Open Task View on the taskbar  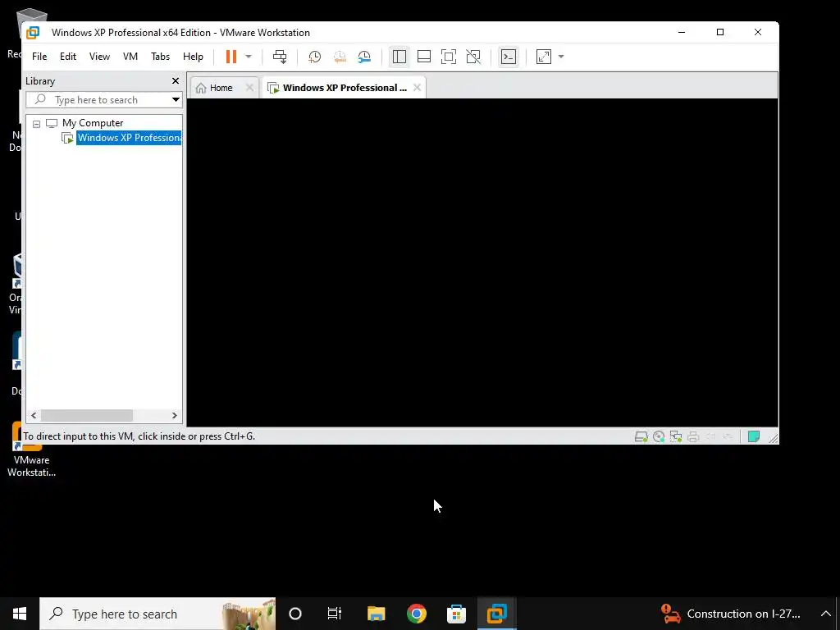pyautogui.click(x=335, y=614)
